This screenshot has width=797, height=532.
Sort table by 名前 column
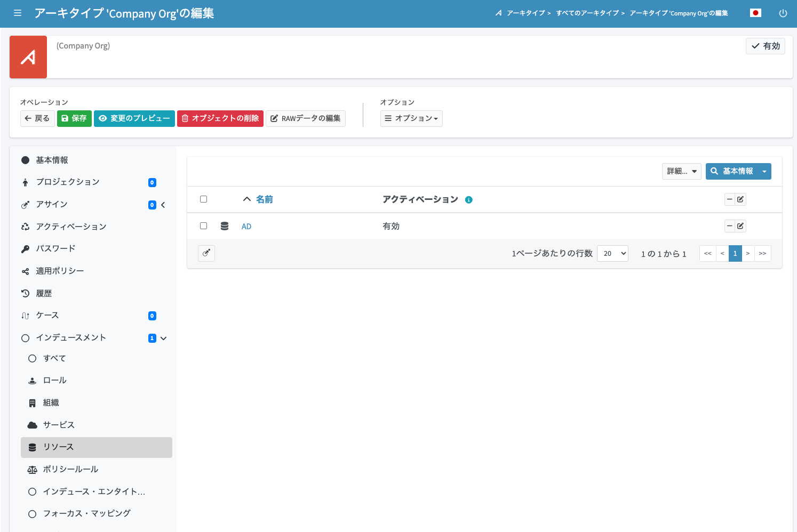click(265, 199)
